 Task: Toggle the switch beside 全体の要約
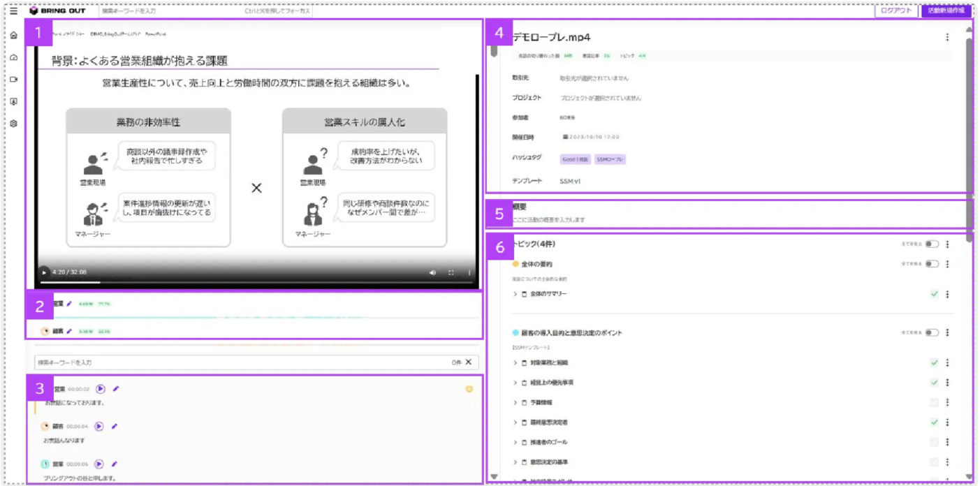[x=932, y=264]
